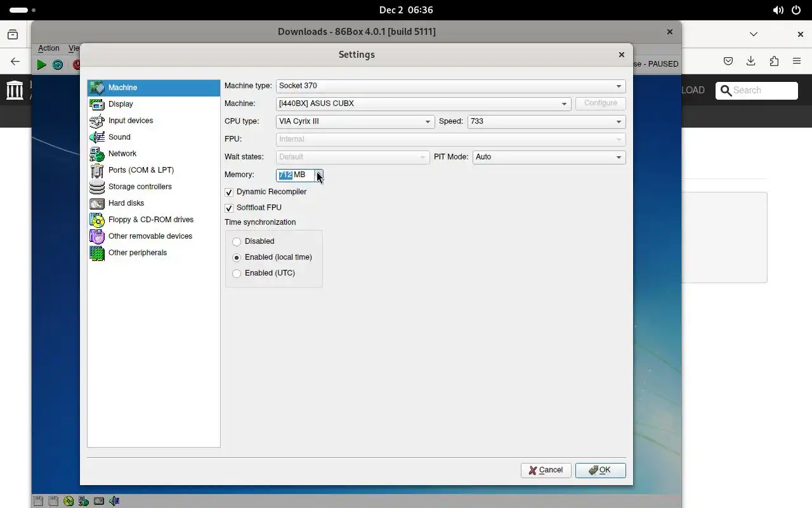812x508 pixels.
Task: Click the GNOME activities indicator at the top left
Action: click(23, 10)
